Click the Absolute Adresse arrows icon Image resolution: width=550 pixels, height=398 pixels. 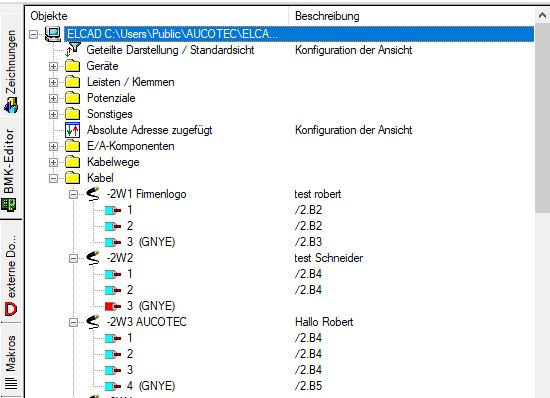[x=73, y=130]
